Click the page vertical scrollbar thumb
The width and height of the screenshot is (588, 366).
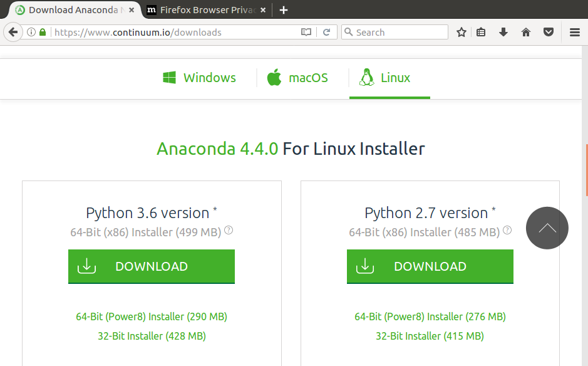click(587, 170)
